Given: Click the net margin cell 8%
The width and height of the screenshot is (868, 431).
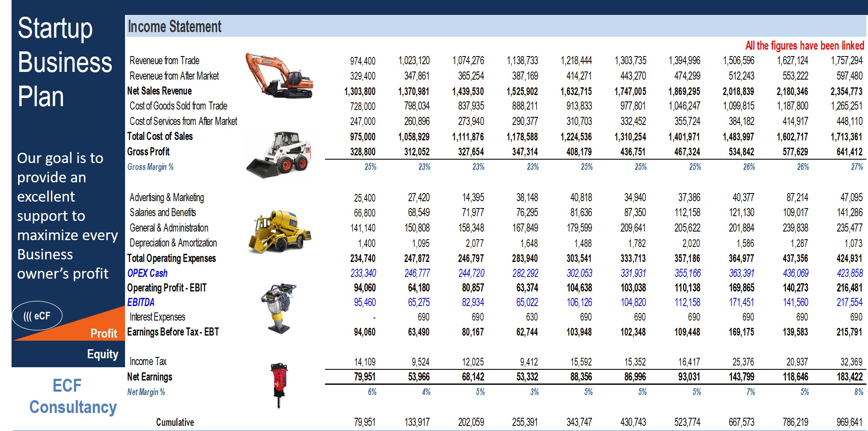Looking at the screenshot, I should point(859,392).
